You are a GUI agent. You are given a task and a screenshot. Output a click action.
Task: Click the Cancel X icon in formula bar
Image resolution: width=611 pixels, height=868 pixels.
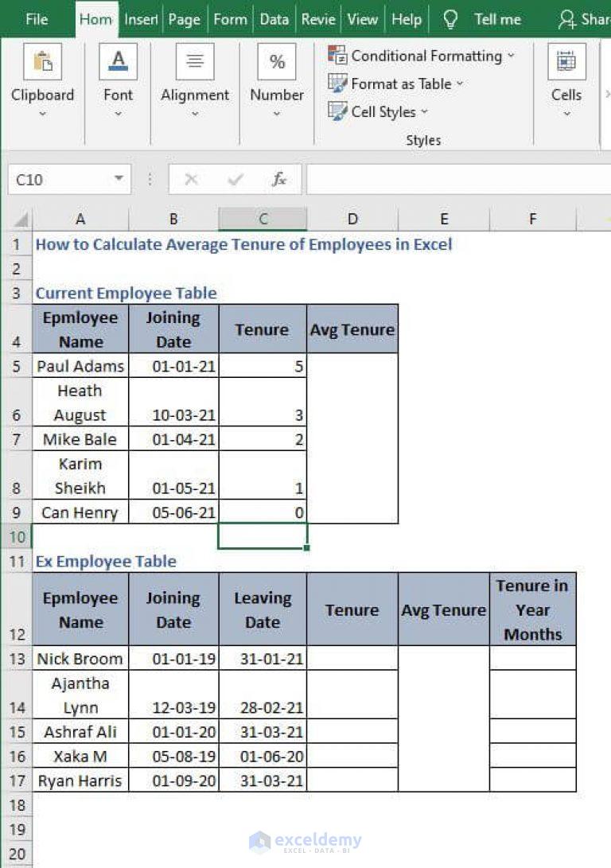click(x=191, y=179)
